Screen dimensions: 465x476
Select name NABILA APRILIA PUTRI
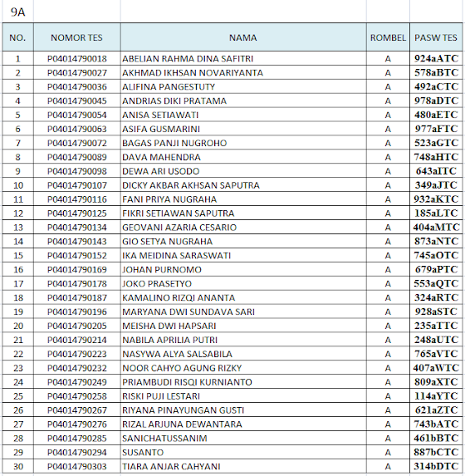[169, 340]
